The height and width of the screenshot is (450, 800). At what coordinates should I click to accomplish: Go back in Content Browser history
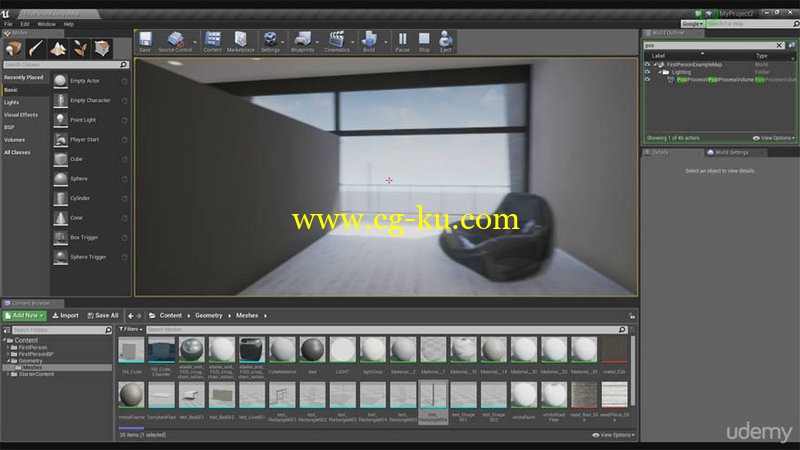pos(131,316)
